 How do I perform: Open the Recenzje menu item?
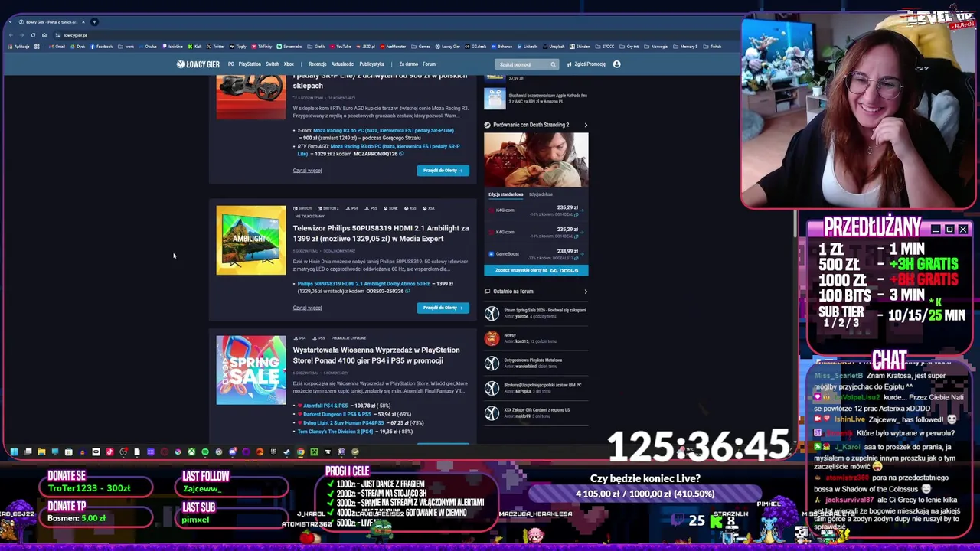(317, 64)
